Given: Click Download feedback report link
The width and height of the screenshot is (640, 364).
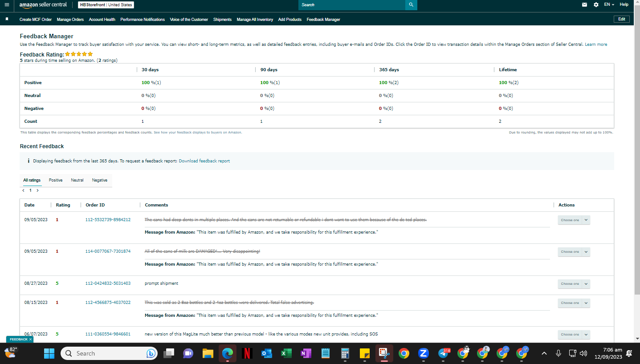Looking at the screenshot, I should (204, 161).
